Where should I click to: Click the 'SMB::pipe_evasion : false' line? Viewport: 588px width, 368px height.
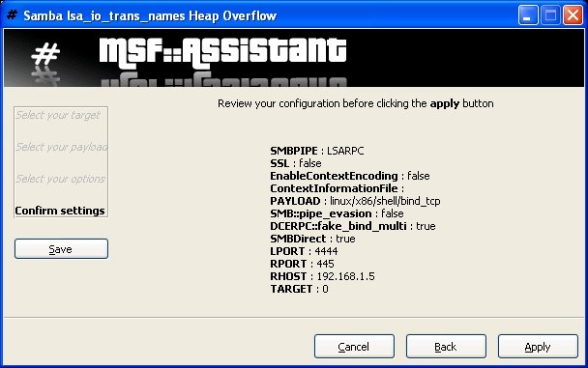337,213
